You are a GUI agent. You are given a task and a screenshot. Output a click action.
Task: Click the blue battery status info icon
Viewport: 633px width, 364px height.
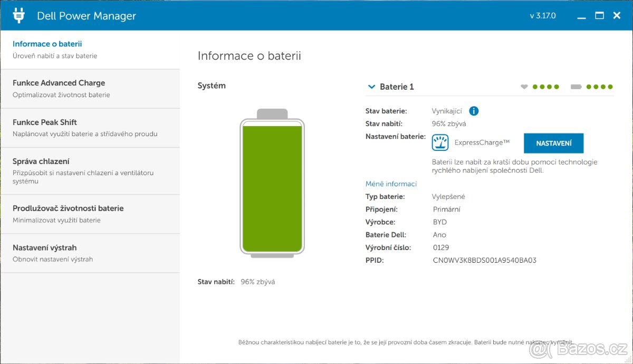(474, 111)
